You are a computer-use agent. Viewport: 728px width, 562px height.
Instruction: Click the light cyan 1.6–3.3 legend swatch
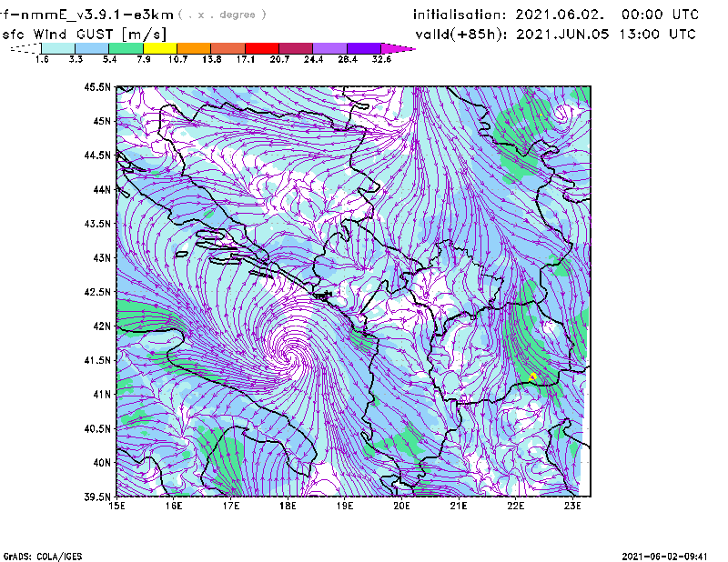pyautogui.click(x=58, y=48)
